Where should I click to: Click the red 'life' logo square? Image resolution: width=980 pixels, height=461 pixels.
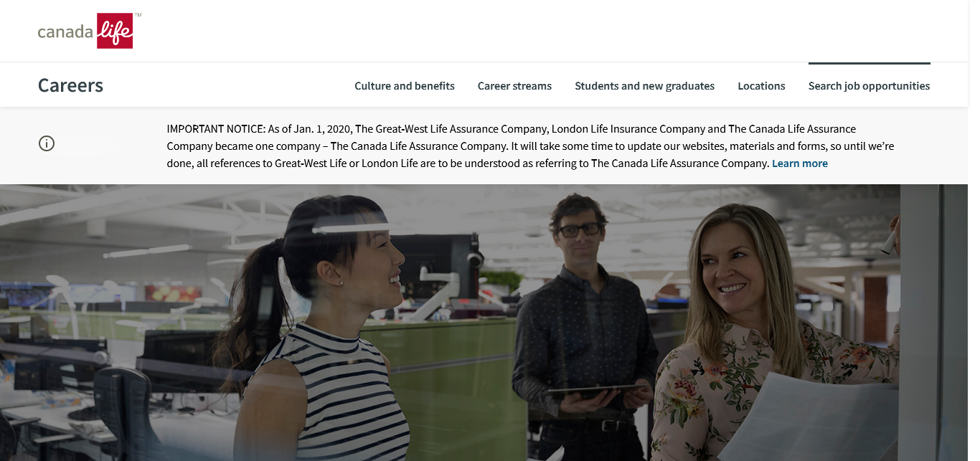(x=115, y=31)
